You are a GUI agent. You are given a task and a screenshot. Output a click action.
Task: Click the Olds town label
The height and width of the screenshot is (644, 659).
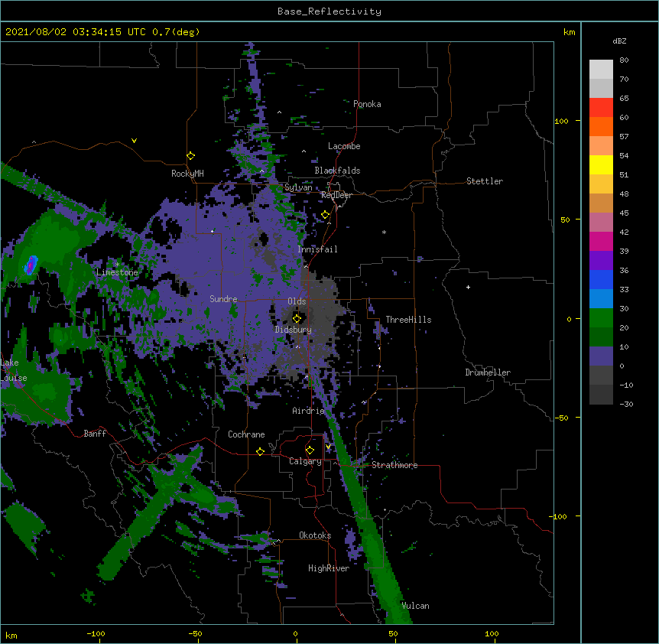(x=297, y=301)
